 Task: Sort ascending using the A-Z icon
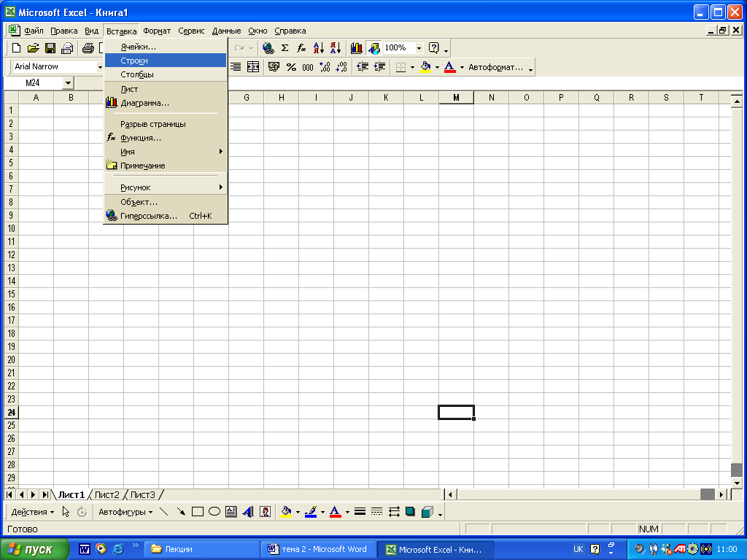click(x=318, y=48)
